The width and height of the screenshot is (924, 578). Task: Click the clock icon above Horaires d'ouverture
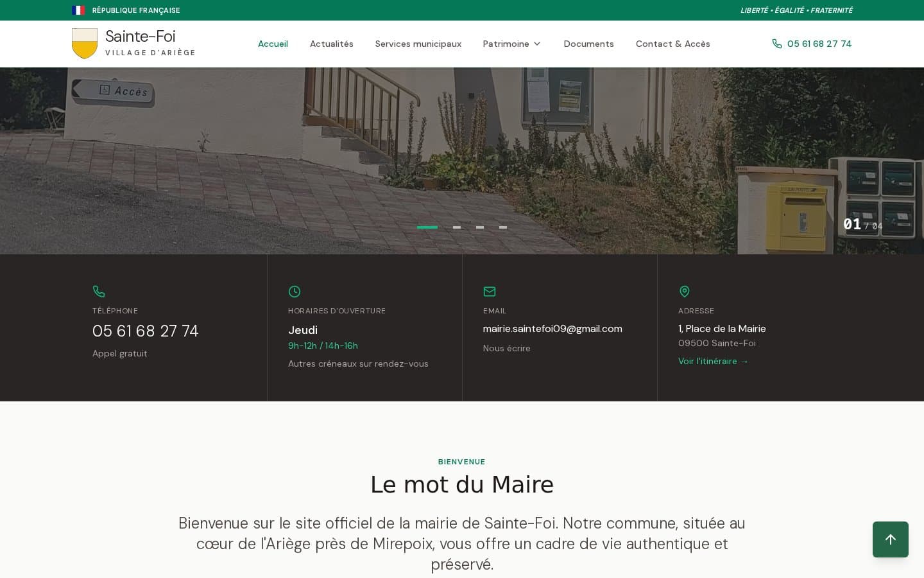pyautogui.click(x=295, y=292)
